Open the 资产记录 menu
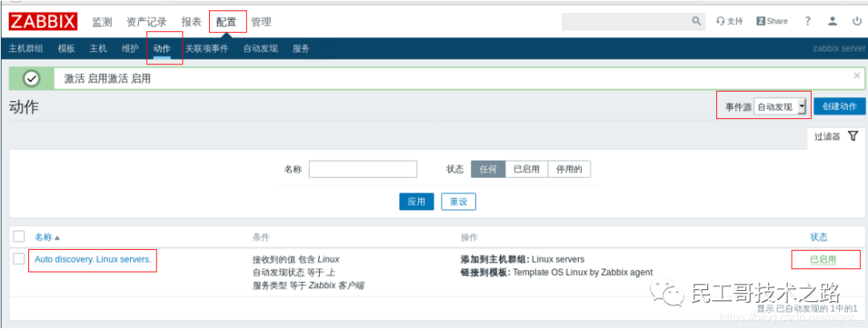The image size is (868, 331). click(146, 22)
